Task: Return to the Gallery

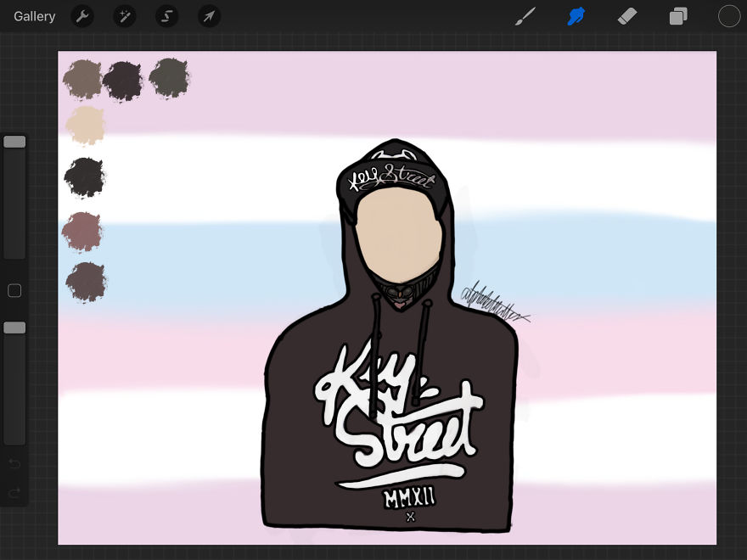Action: coord(34,16)
